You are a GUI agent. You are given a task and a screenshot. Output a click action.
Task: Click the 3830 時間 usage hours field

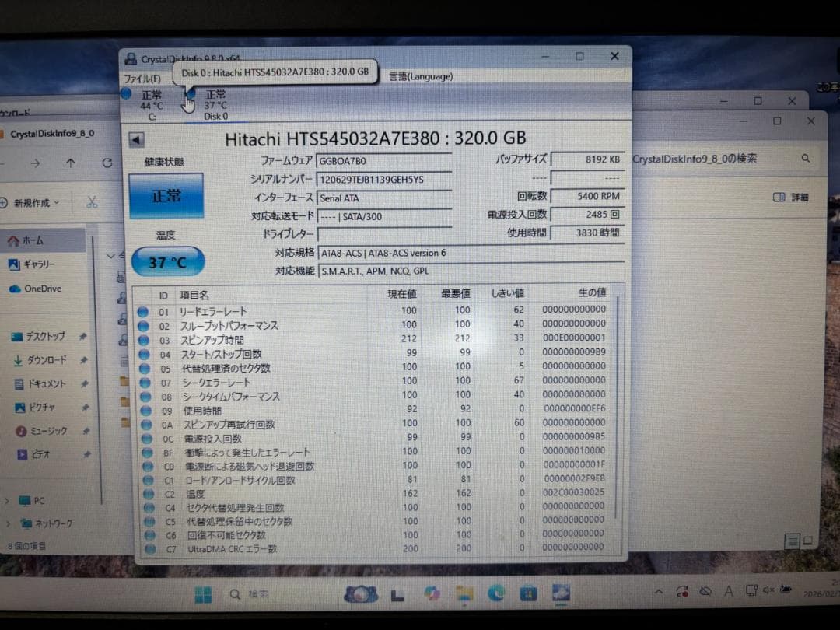pos(588,233)
